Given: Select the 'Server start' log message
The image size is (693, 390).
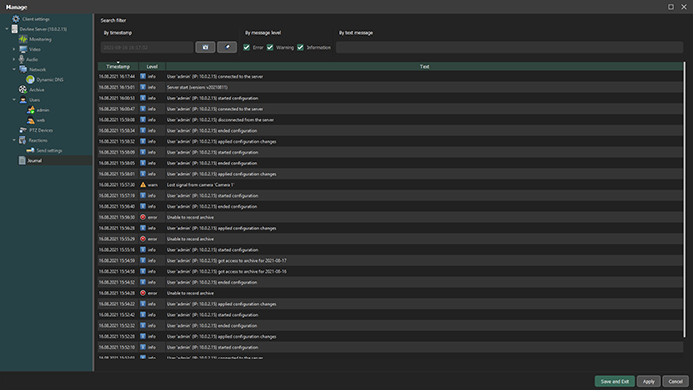Looking at the screenshot, I should [x=197, y=87].
